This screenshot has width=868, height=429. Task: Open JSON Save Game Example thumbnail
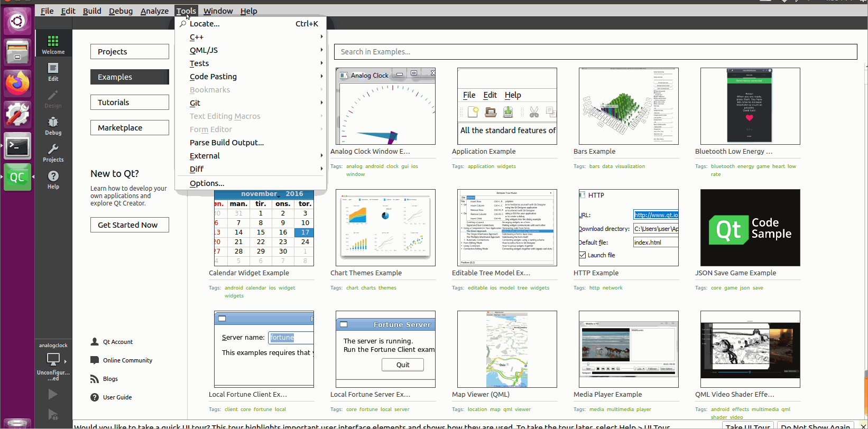(750, 228)
